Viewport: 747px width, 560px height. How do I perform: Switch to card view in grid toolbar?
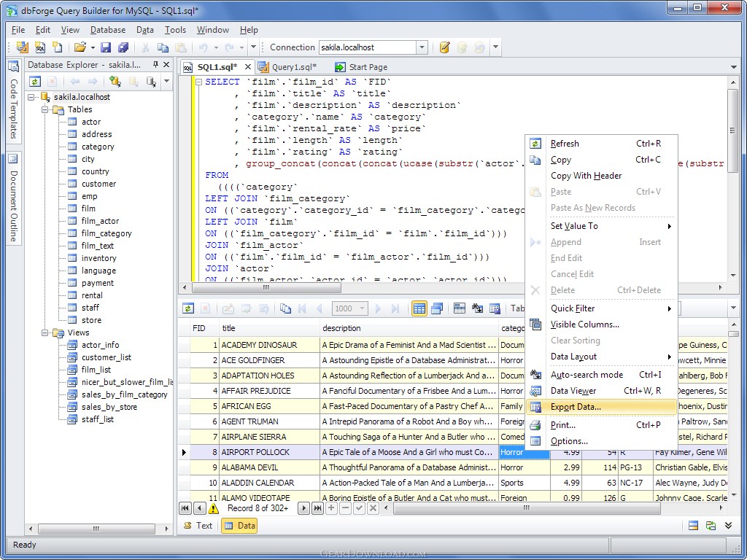[437, 308]
